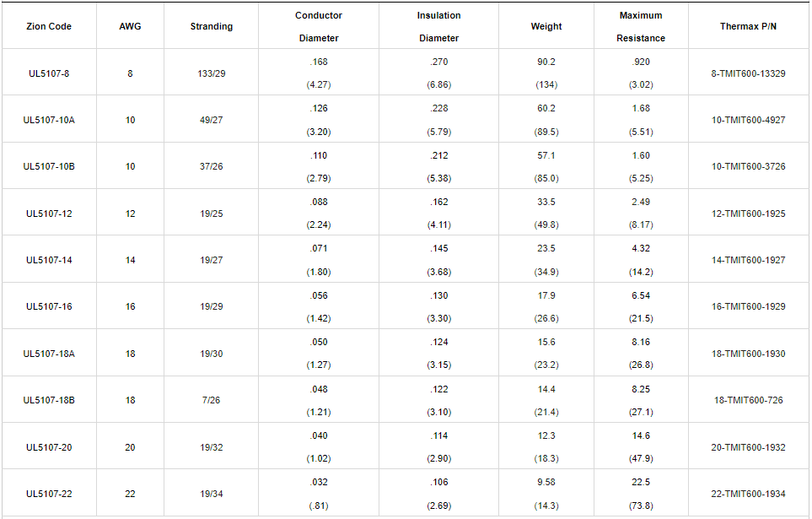Image resolution: width=812 pixels, height=519 pixels.
Task: Click the UL5107-10A row label
Action: (48, 120)
